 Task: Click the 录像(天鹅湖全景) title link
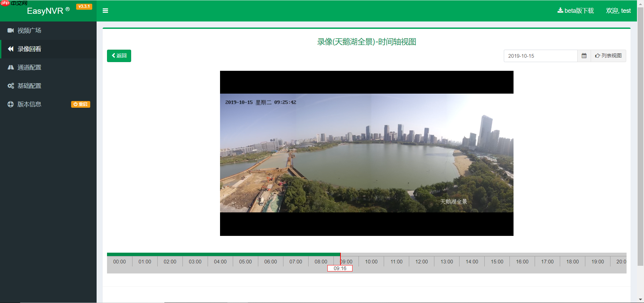367,42
